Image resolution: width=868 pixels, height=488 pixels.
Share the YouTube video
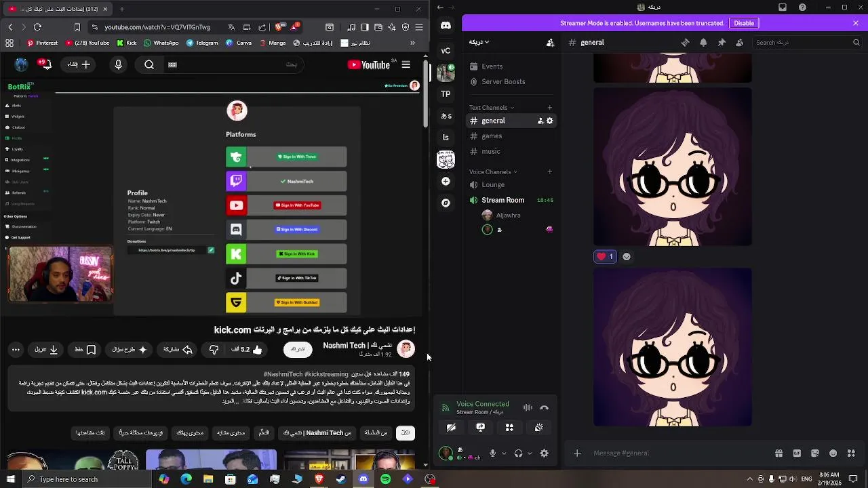point(178,350)
